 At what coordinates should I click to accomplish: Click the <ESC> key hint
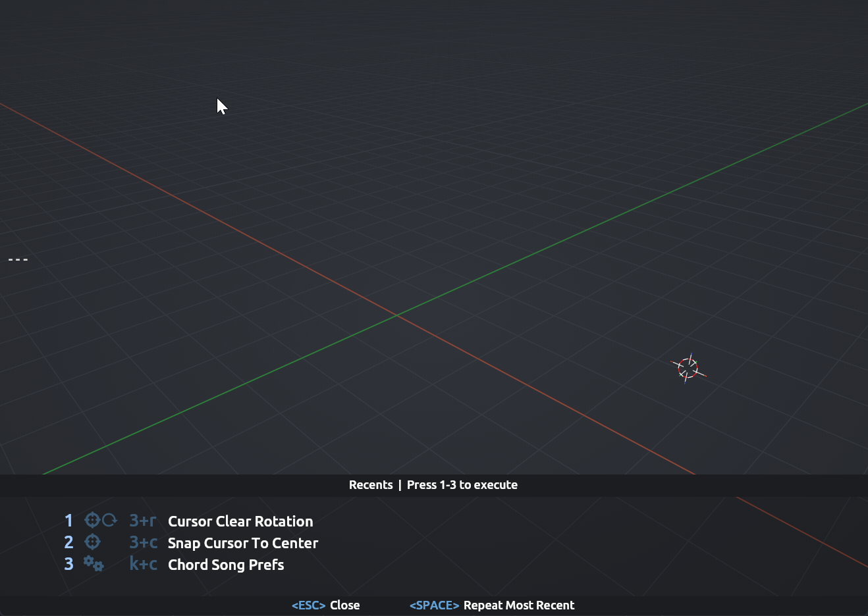(x=308, y=605)
